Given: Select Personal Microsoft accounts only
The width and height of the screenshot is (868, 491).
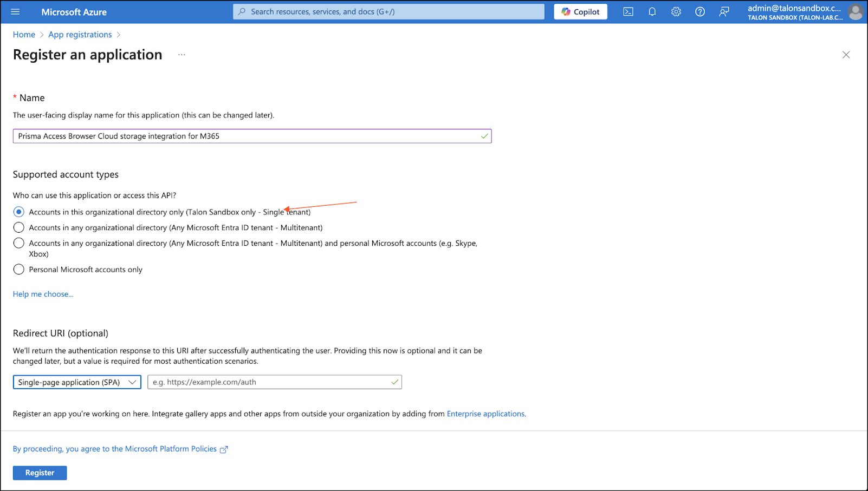Looking at the screenshot, I should [x=19, y=270].
